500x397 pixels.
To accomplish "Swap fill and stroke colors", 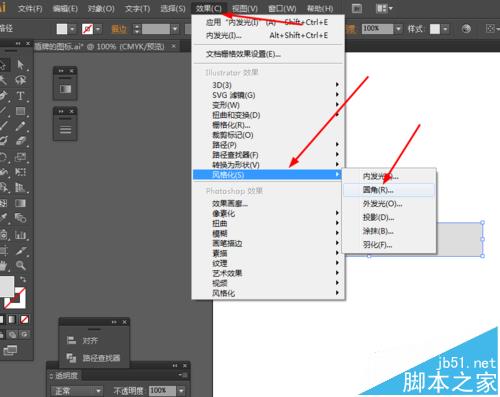I will coord(23,279).
